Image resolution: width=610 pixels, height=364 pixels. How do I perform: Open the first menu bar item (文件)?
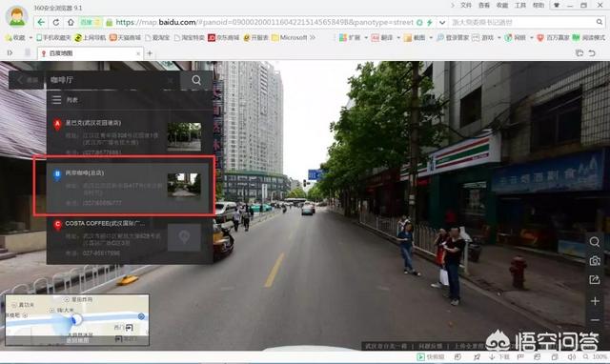click(x=466, y=6)
